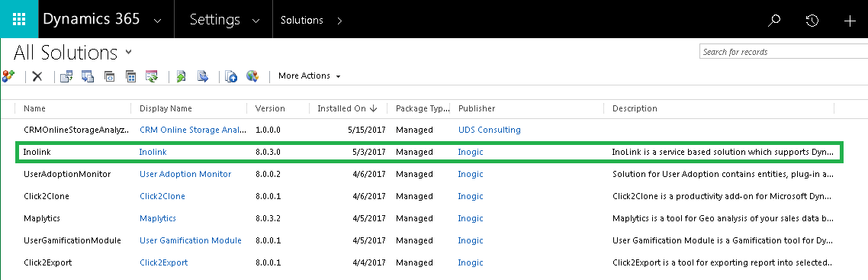Image resolution: width=868 pixels, height=280 pixels.
Task: Click version 1.0.0.0 cell
Action: tap(268, 130)
